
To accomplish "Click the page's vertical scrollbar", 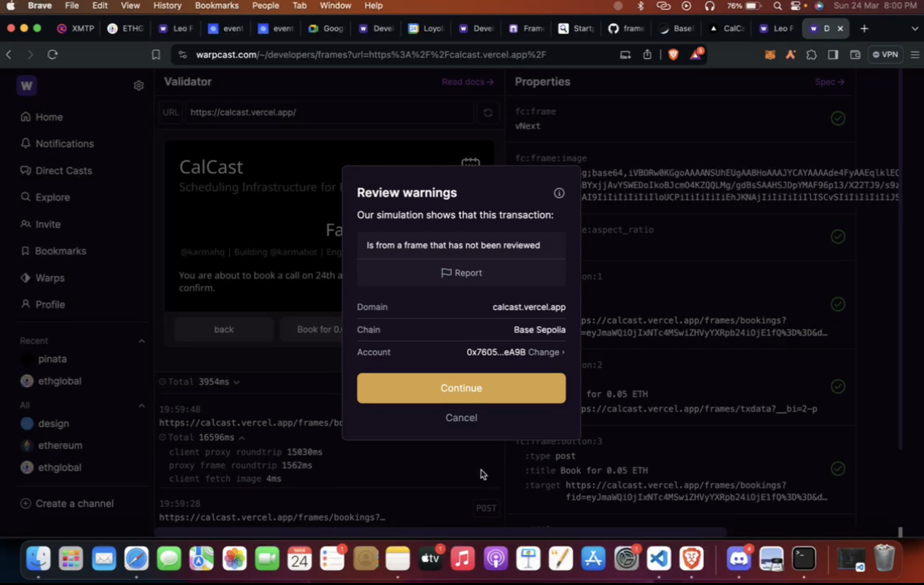I will click(x=900, y=259).
